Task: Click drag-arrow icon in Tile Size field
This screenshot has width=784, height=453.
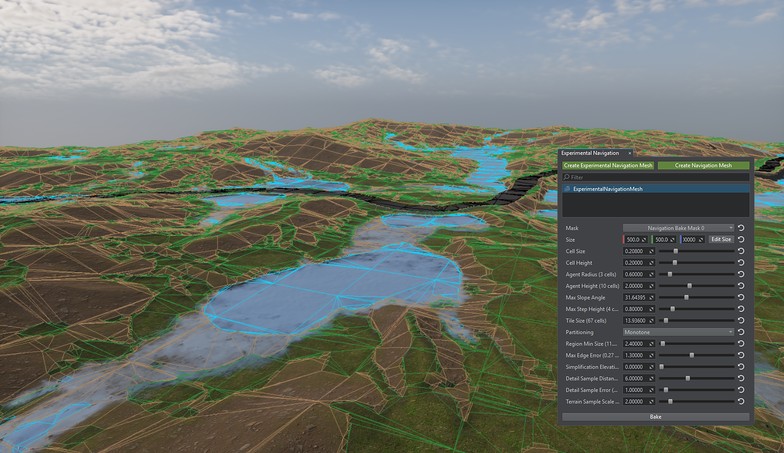Action: coord(651,320)
